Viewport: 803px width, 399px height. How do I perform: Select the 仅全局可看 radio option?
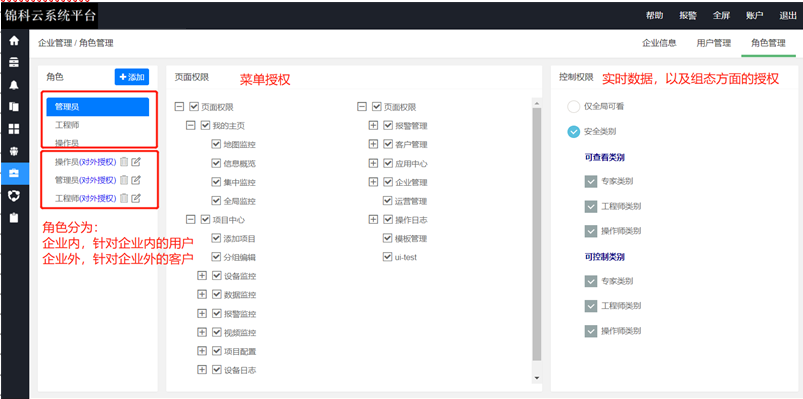(x=574, y=107)
